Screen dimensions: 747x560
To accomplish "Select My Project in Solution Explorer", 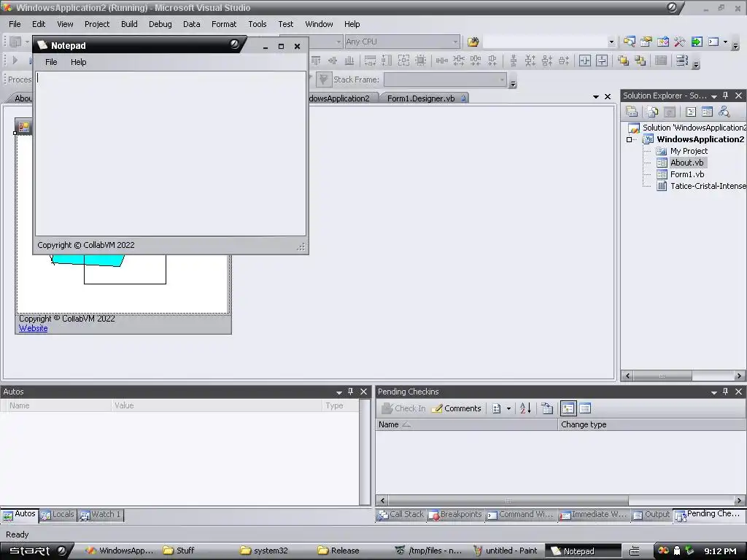I will click(689, 151).
